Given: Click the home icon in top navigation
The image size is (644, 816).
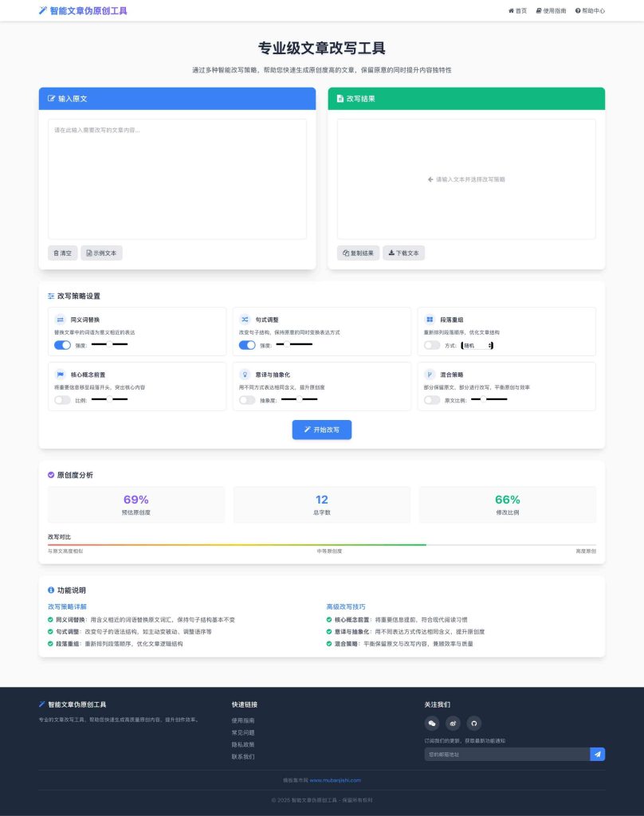Looking at the screenshot, I should (x=511, y=11).
